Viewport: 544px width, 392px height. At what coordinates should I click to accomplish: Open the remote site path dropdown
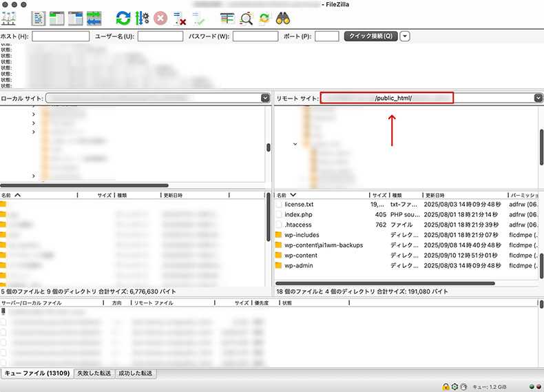click(538, 99)
